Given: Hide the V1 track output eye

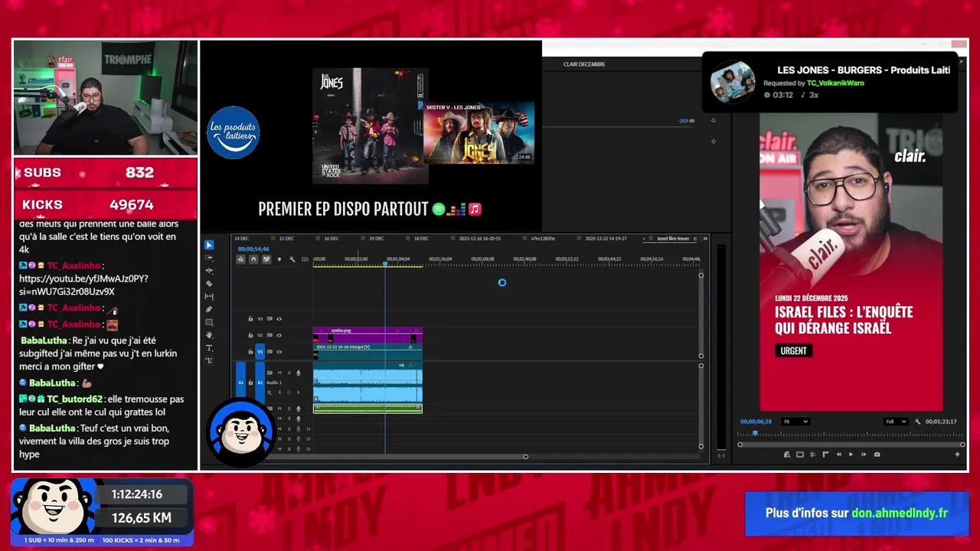Looking at the screenshot, I should coord(279,351).
